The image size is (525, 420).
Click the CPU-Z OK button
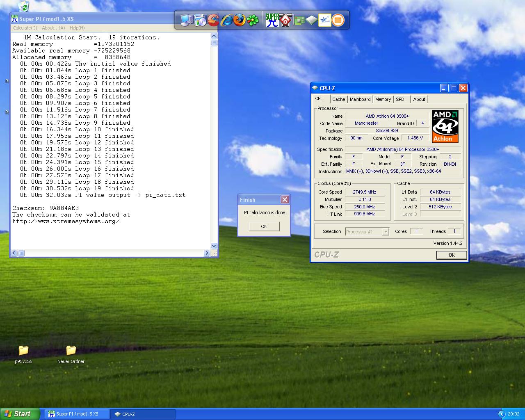coord(451,255)
